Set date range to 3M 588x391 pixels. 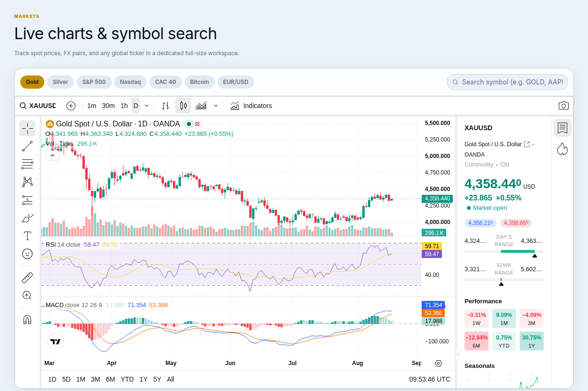pyautogui.click(x=96, y=379)
